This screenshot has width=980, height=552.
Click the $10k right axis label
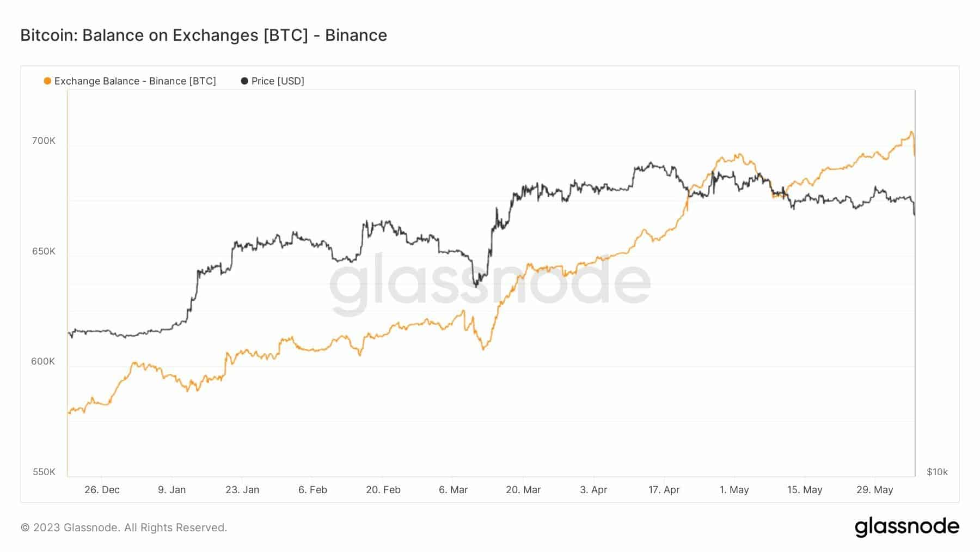937,472
